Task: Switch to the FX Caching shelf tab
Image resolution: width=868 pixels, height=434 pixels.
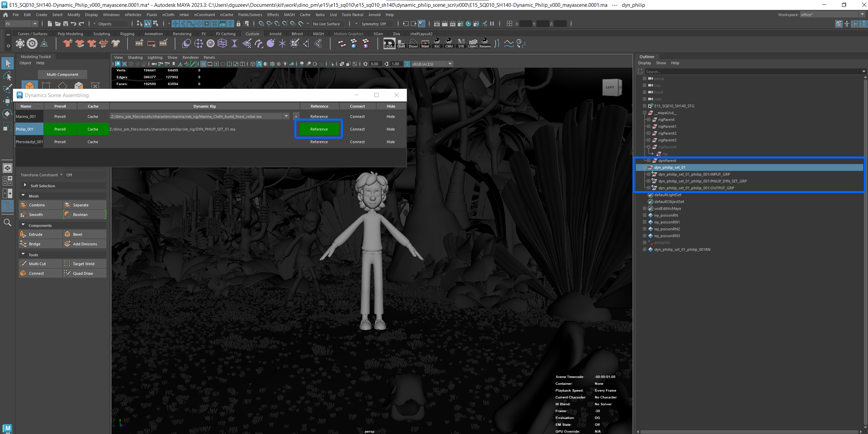Action: point(226,34)
